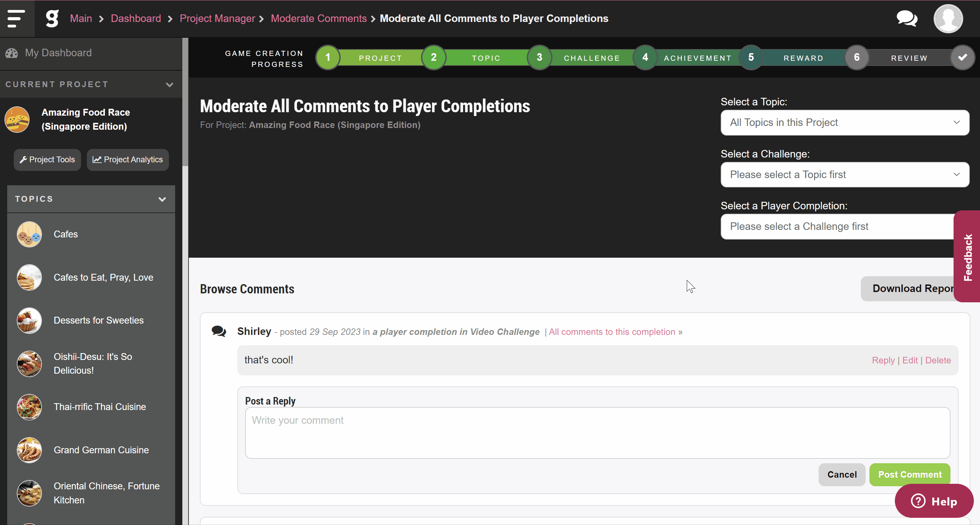Viewport: 980px width, 525px height.
Task: Click step 6 circle in progress bar
Action: pyautogui.click(x=856, y=57)
